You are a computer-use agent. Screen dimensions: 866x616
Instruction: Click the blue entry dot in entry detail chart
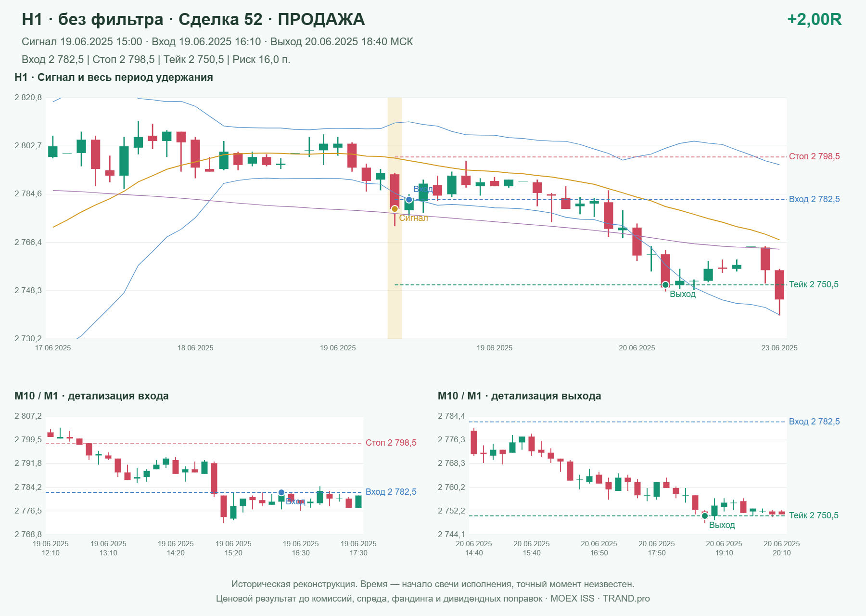[x=281, y=493]
